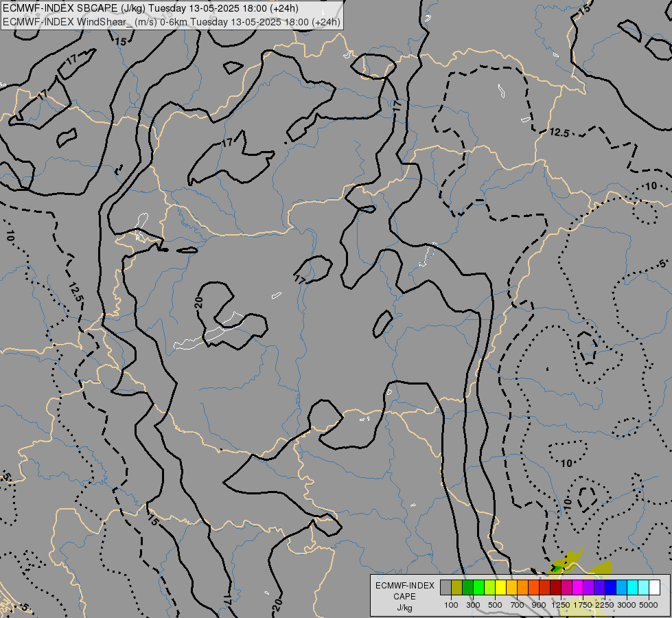This screenshot has height=618, width=672.
Task: Click the SBCAPE title line at top
Action: point(150,8)
